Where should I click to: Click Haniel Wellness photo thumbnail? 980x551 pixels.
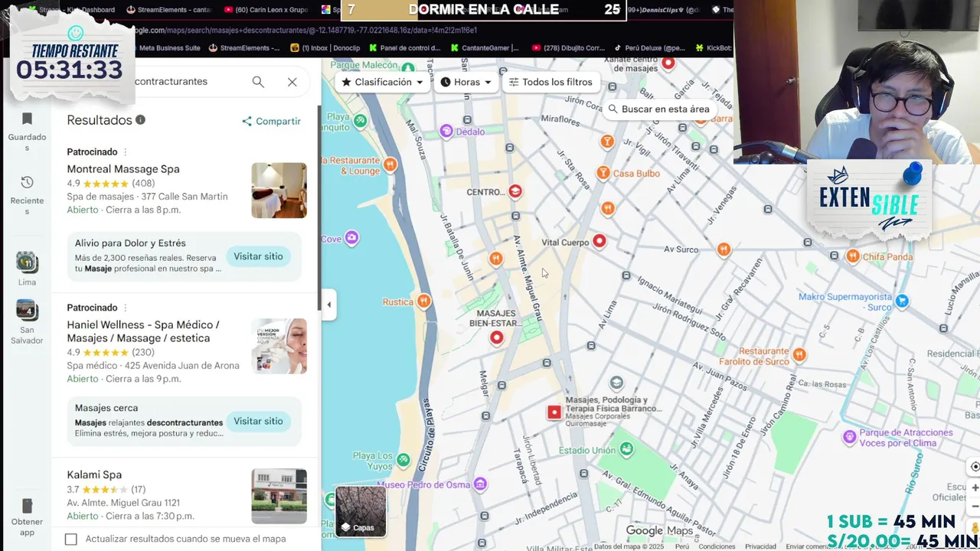[279, 346]
